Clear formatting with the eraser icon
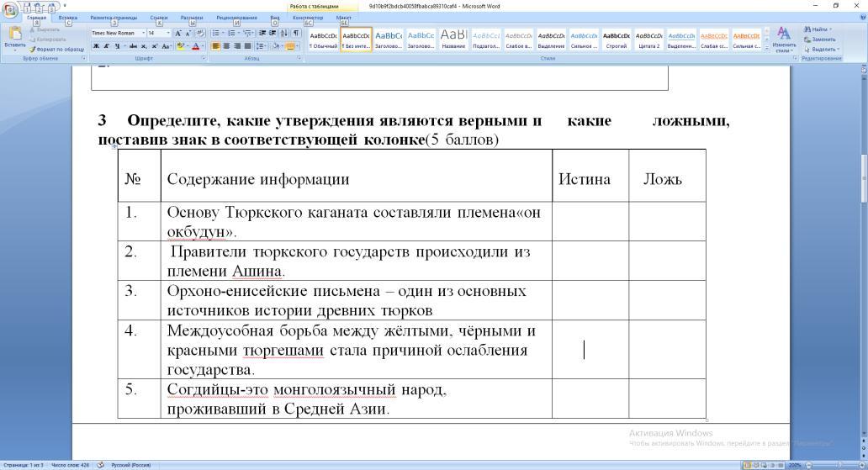Viewport: 868px width, 470px height. 200,34
